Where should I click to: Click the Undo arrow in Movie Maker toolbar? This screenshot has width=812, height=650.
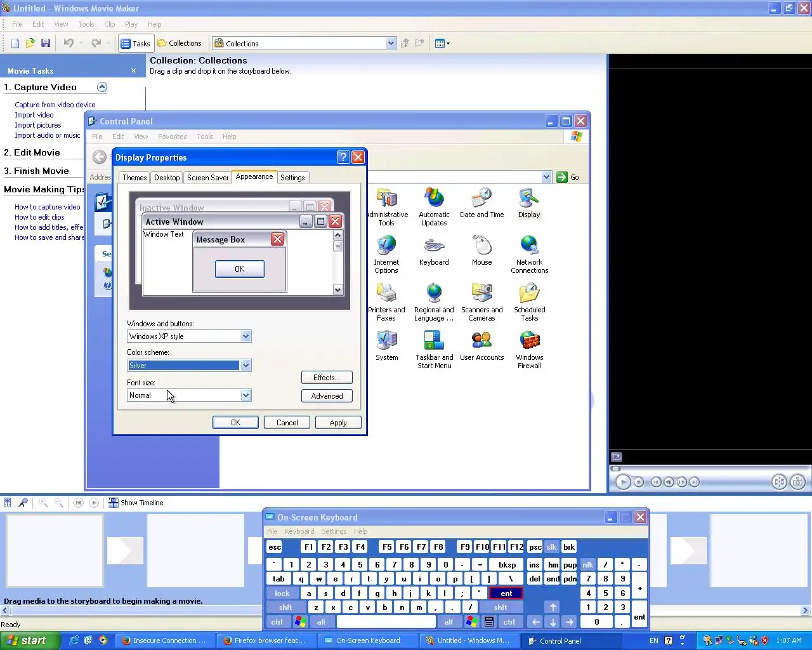pyautogui.click(x=69, y=43)
